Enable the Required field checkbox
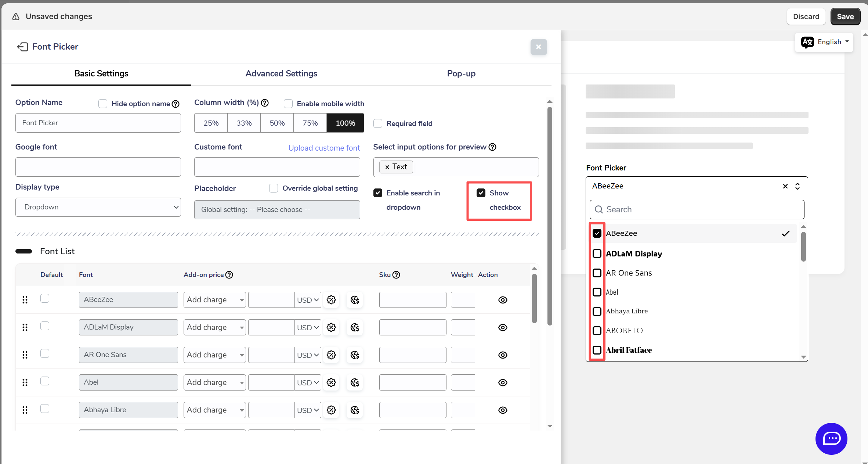Image resolution: width=868 pixels, height=464 pixels. tap(378, 123)
